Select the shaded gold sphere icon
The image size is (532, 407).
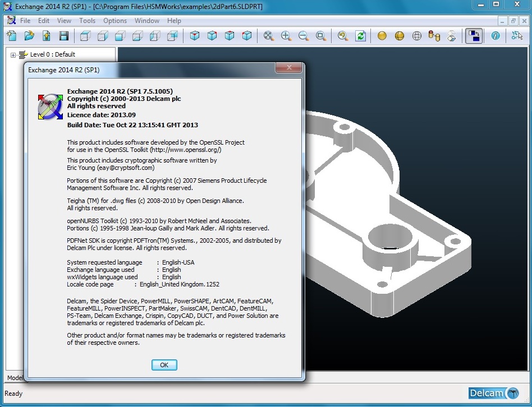coord(382,36)
